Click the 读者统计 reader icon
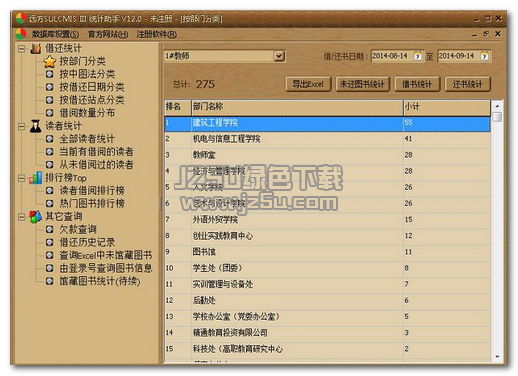 click(35, 126)
